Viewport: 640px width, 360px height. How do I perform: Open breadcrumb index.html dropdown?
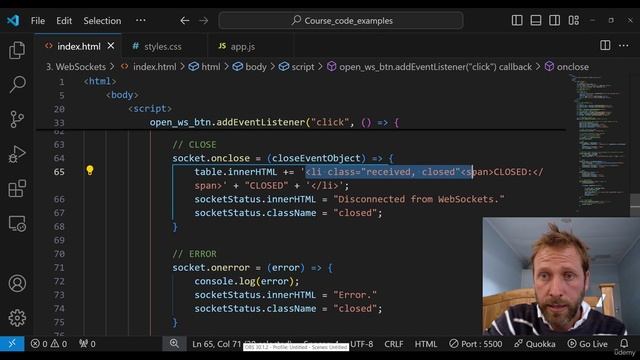coord(154,67)
